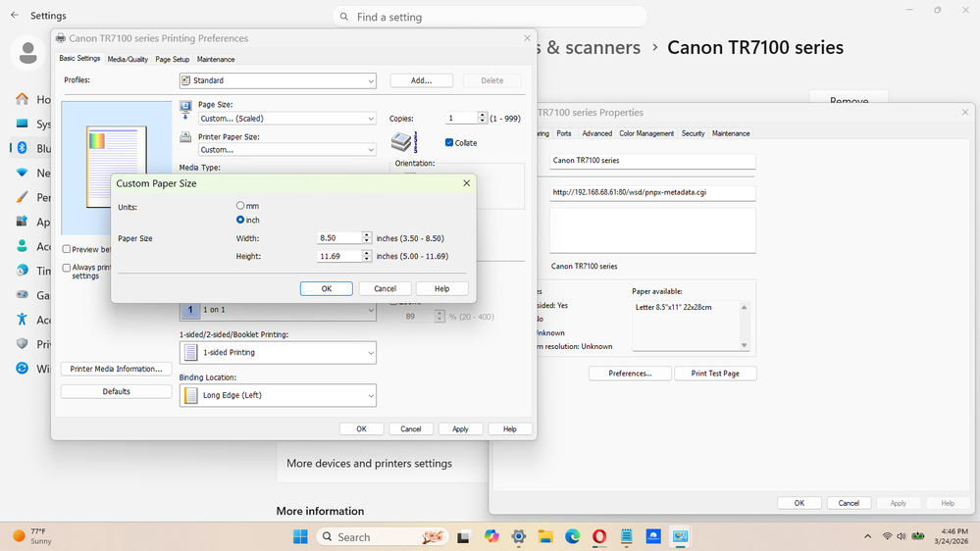Image resolution: width=980 pixels, height=551 pixels.
Task: Open the Binding Location dropdown
Action: tap(279, 395)
